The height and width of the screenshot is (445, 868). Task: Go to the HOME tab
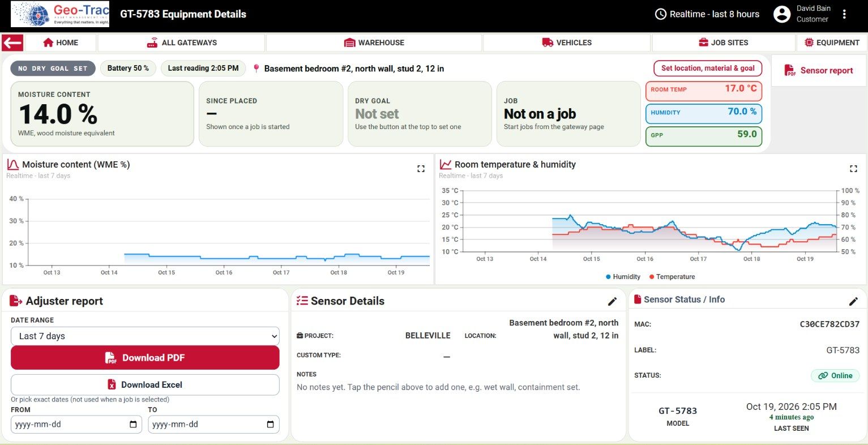click(x=61, y=42)
